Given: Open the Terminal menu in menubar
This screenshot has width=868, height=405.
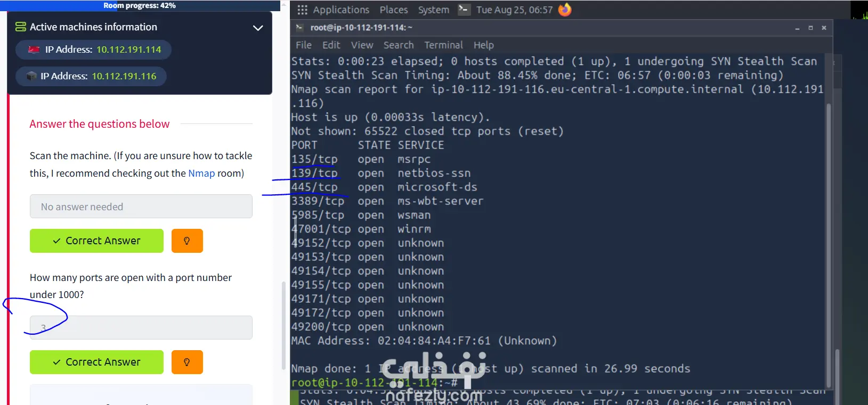Looking at the screenshot, I should click(443, 45).
